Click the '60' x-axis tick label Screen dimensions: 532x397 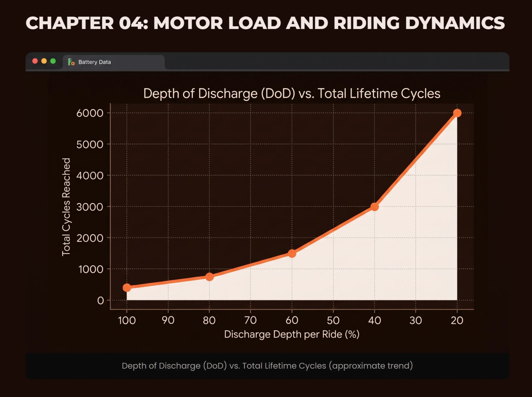tap(292, 320)
